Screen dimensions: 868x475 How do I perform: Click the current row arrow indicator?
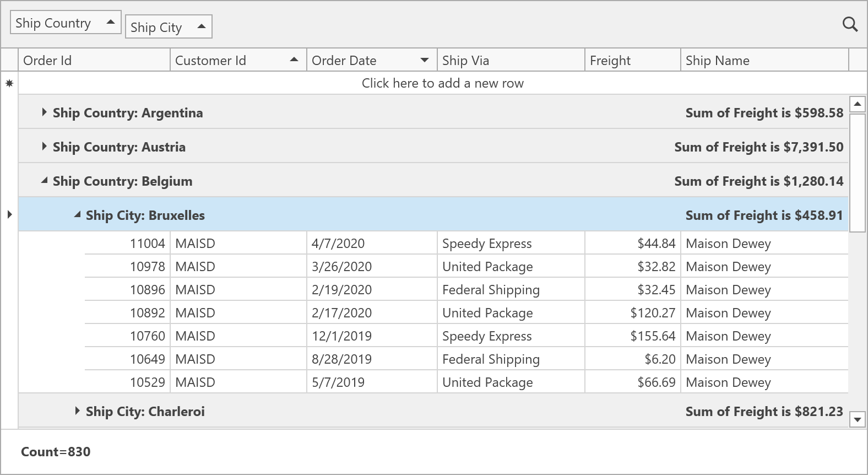[9, 215]
